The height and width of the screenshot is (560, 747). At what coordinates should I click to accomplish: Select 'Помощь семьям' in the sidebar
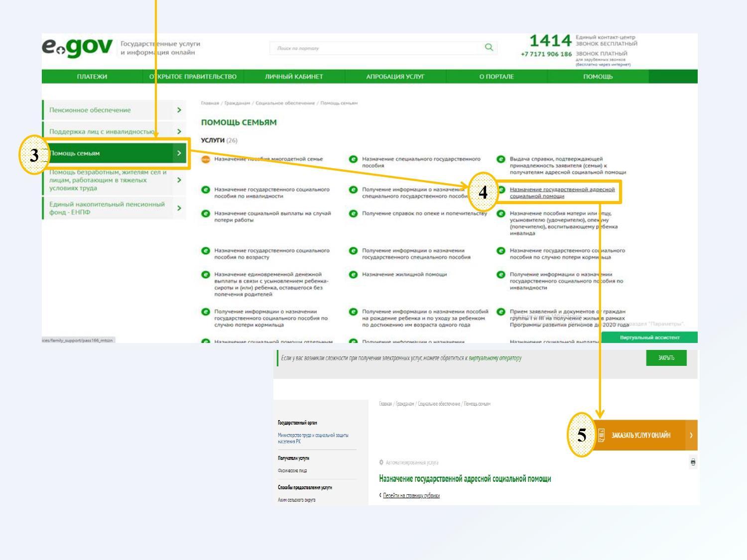tap(110, 153)
